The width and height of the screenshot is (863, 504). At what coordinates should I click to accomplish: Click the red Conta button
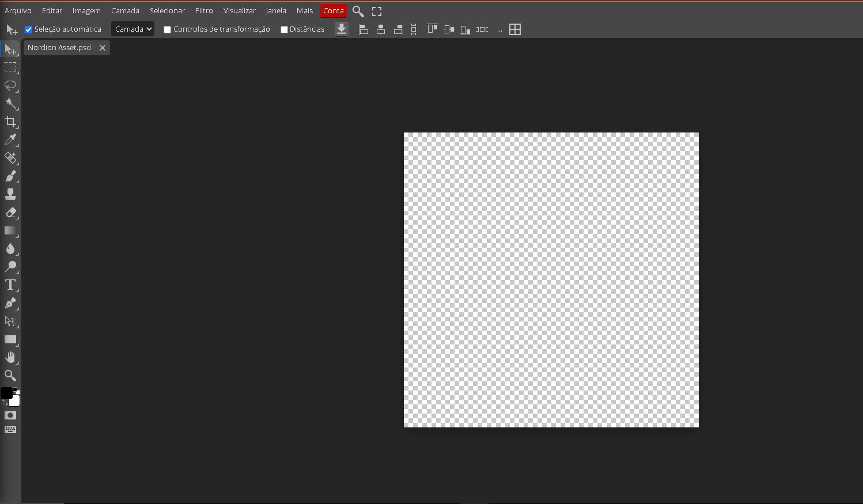click(x=334, y=11)
